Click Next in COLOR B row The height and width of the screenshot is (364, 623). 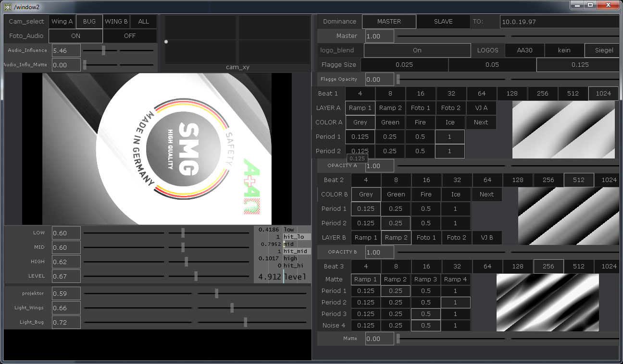(x=486, y=194)
